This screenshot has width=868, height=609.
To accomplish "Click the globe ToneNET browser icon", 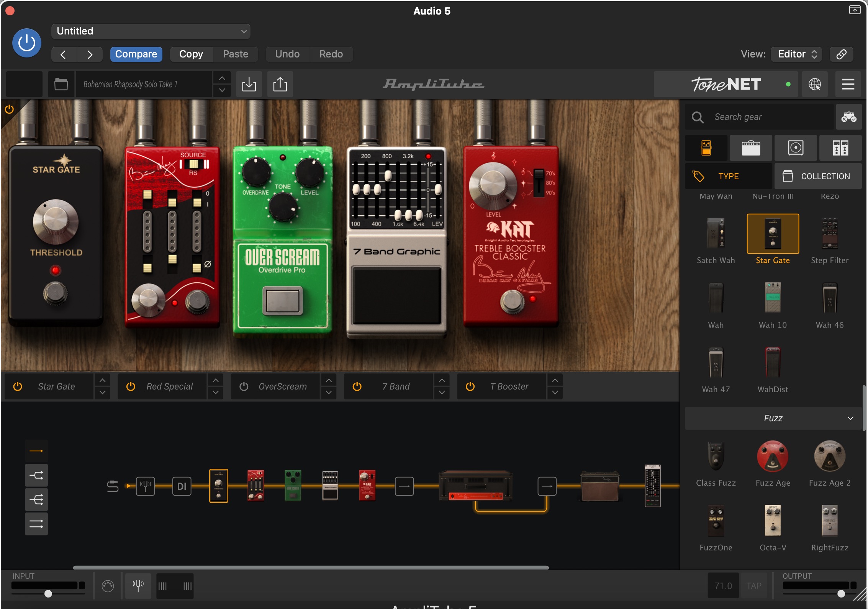I will (x=814, y=84).
